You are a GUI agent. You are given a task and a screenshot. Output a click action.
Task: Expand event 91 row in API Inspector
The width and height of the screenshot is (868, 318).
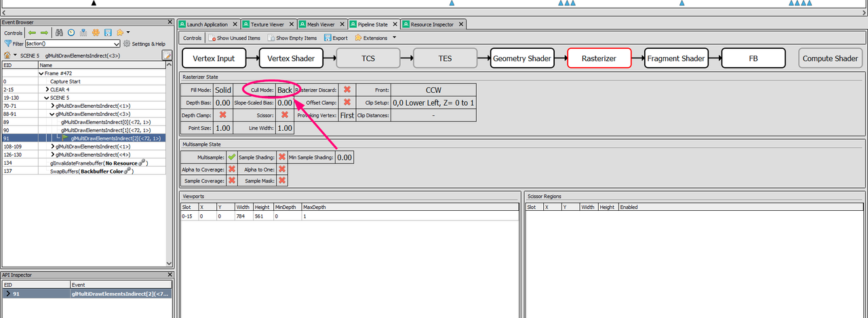click(8, 294)
